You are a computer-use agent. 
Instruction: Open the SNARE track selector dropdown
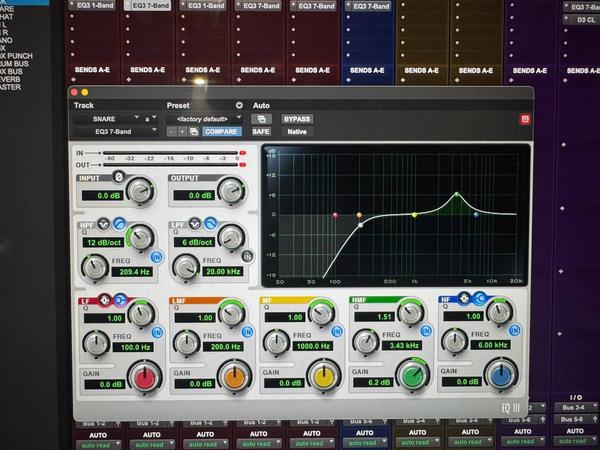point(110,119)
